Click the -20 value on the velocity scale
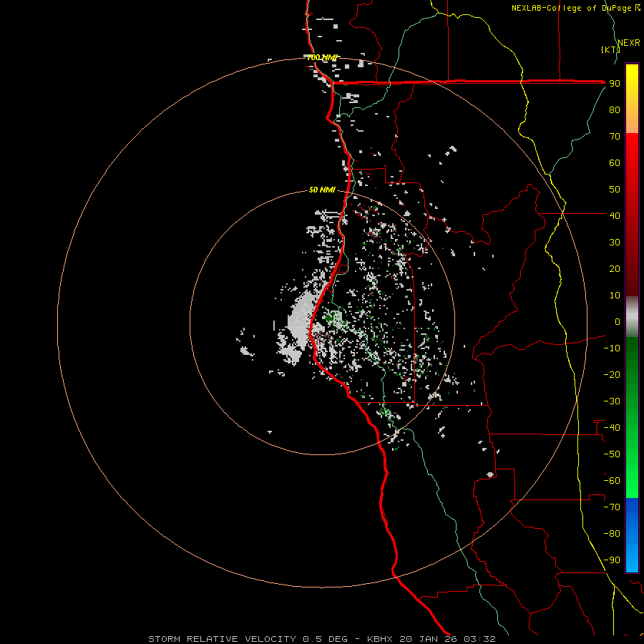The height and width of the screenshot is (644, 644). pyautogui.click(x=612, y=375)
